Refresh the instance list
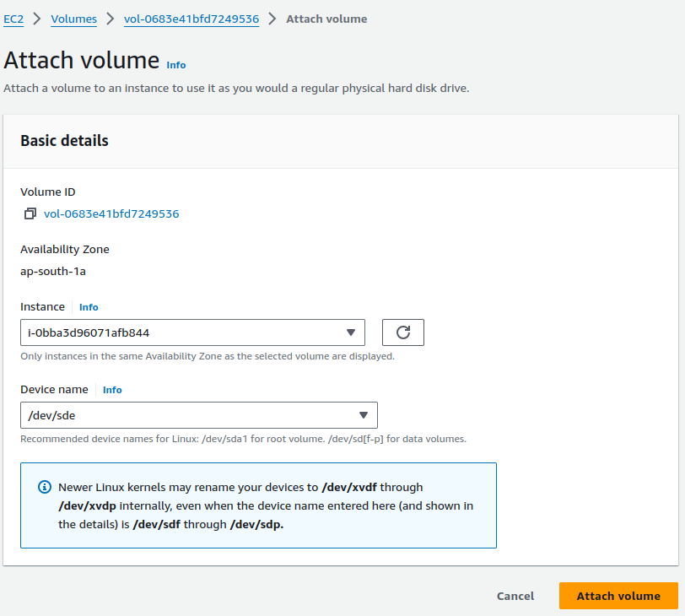Image resolution: width=685 pixels, height=616 pixels. tap(402, 332)
